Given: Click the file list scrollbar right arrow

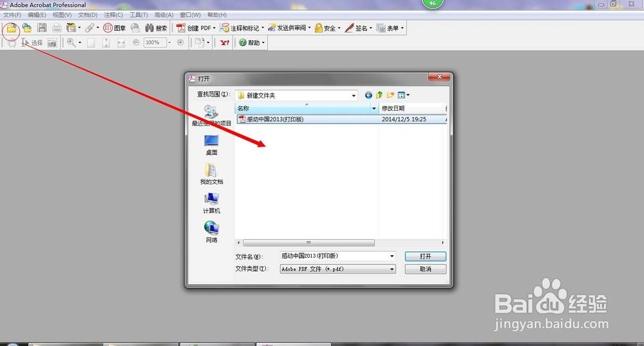Looking at the screenshot, I should [442, 242].
